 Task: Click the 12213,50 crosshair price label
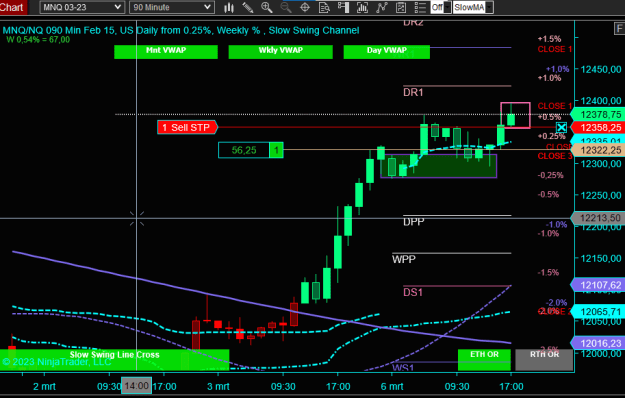coord(598,218)
